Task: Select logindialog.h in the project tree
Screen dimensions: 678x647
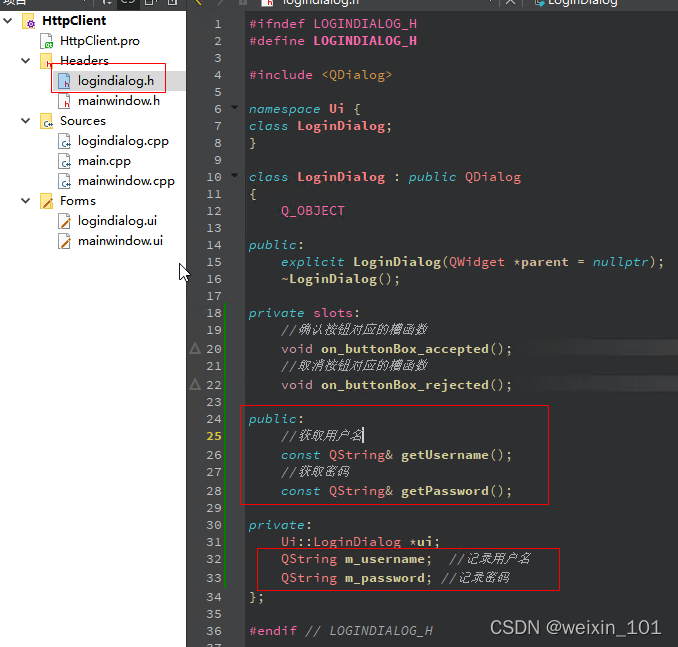Action: click(115, 81)
